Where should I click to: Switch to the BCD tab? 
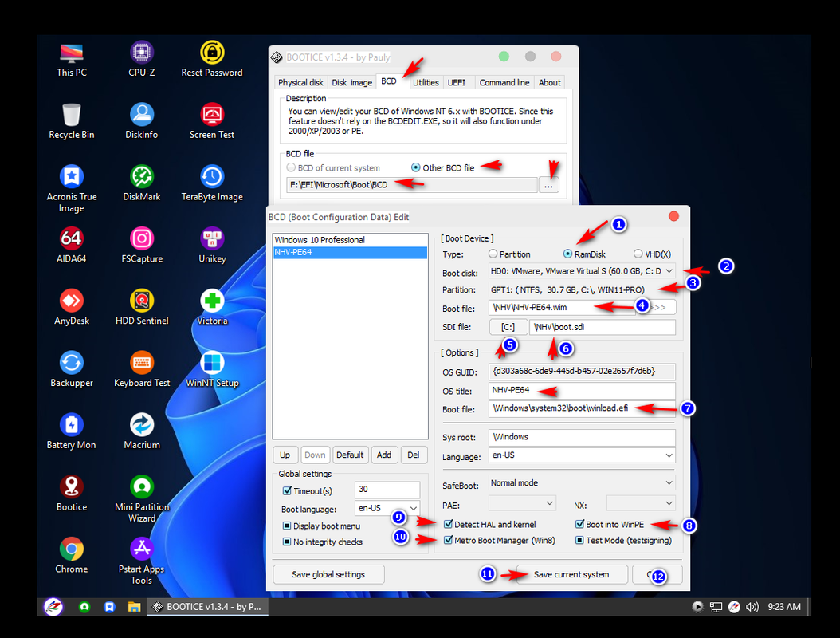click(389, 81)
